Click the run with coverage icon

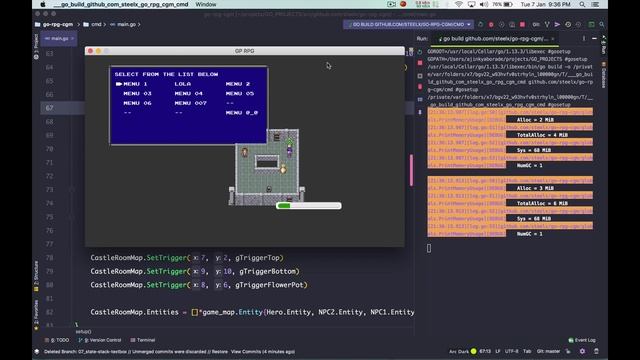click(x=502, y=24)
